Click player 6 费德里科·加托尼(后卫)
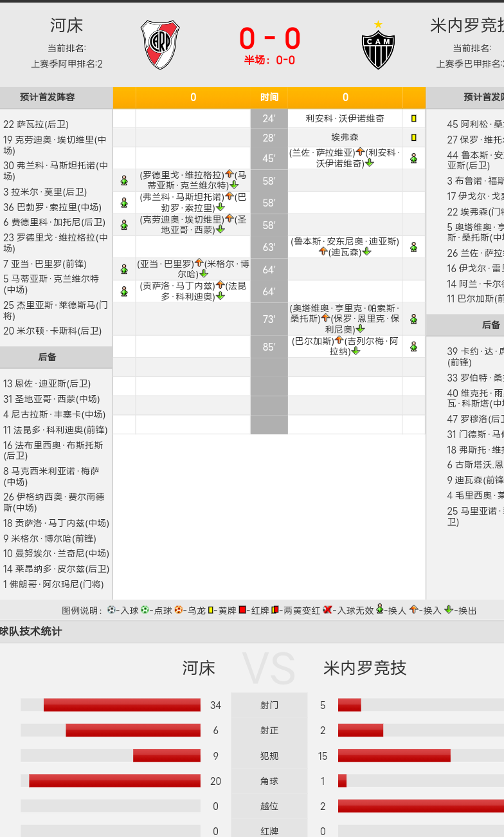This screenshot has width=504, height=837. [x=55, y=222]
